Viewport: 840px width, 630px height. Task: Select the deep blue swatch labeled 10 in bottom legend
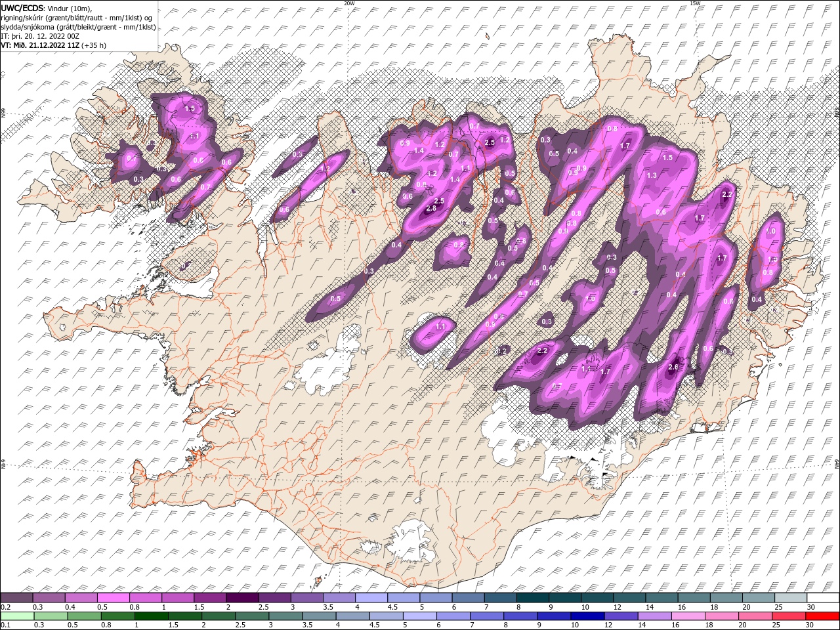point(587,616)
